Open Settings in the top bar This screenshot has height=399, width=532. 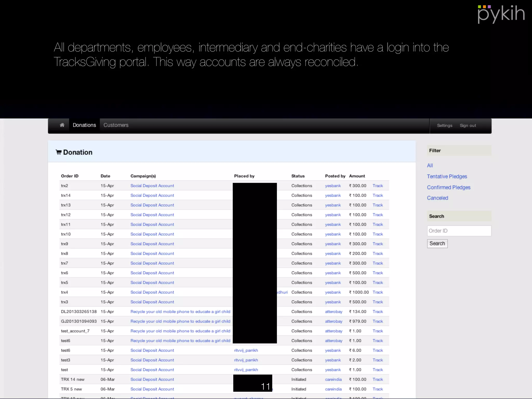(445, 125)
